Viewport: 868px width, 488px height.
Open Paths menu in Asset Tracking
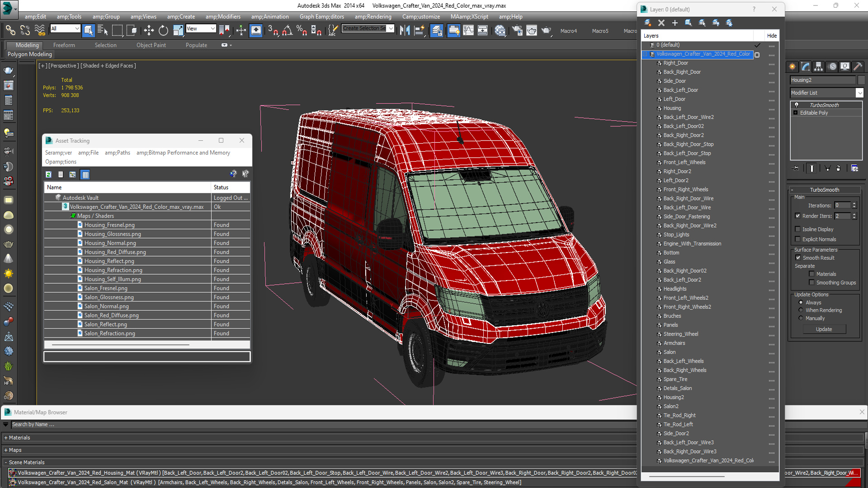coord(118,153)
